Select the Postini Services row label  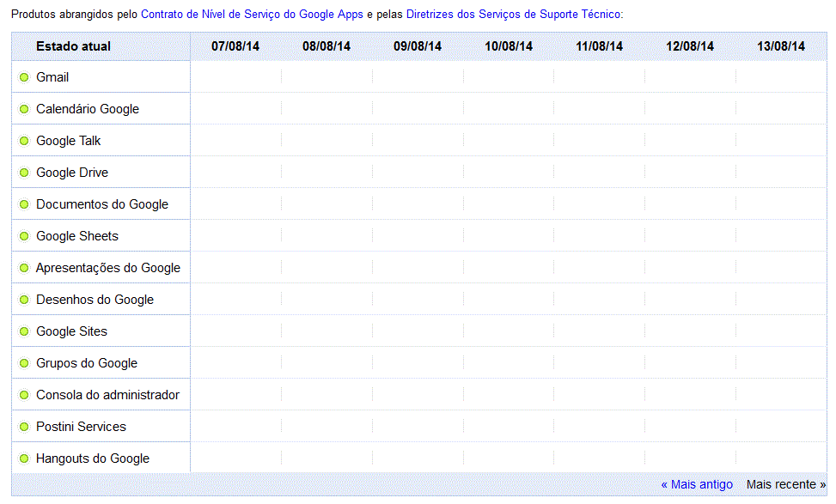click(x=81, y=427)
